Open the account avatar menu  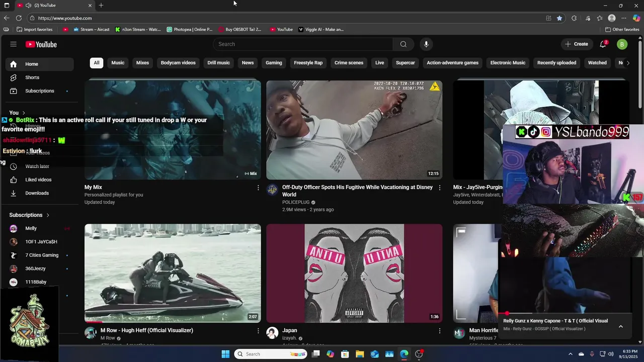[622, 44]
